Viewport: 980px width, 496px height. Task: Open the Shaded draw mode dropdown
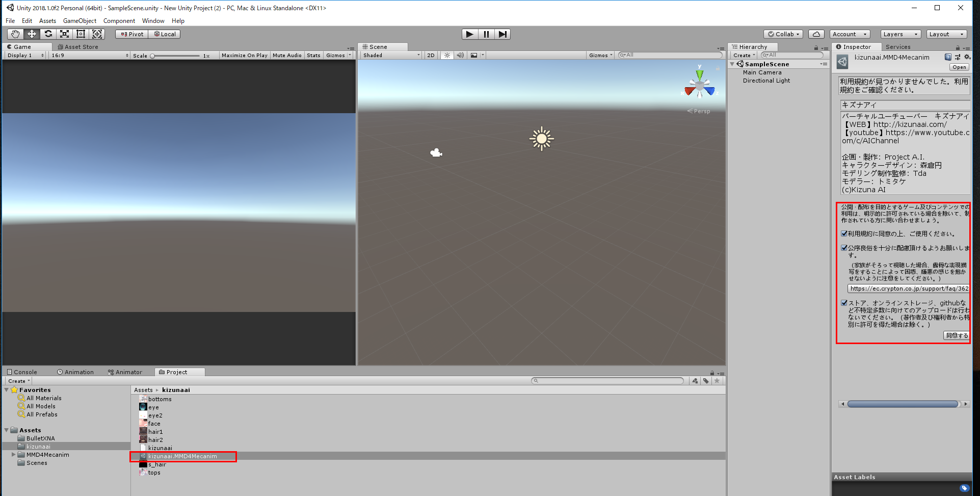click(391, 55)
